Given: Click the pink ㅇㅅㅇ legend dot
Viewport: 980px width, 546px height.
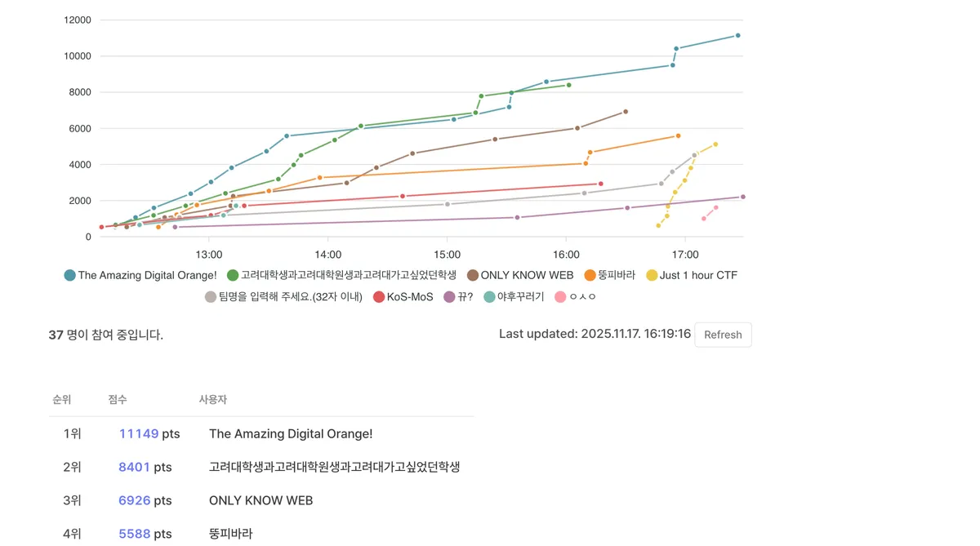Looking at the screenshot, I should pyautogui.click(x=559, y=296).
